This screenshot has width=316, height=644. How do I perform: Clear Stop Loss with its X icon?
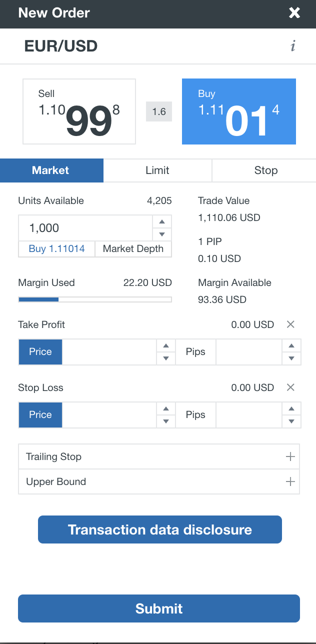tap(290, 387)
